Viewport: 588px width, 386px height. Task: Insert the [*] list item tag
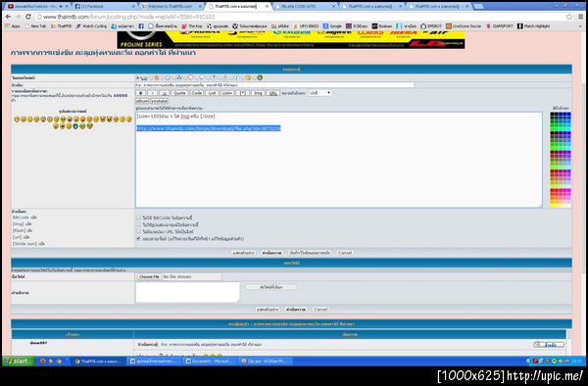click(243, 93)
